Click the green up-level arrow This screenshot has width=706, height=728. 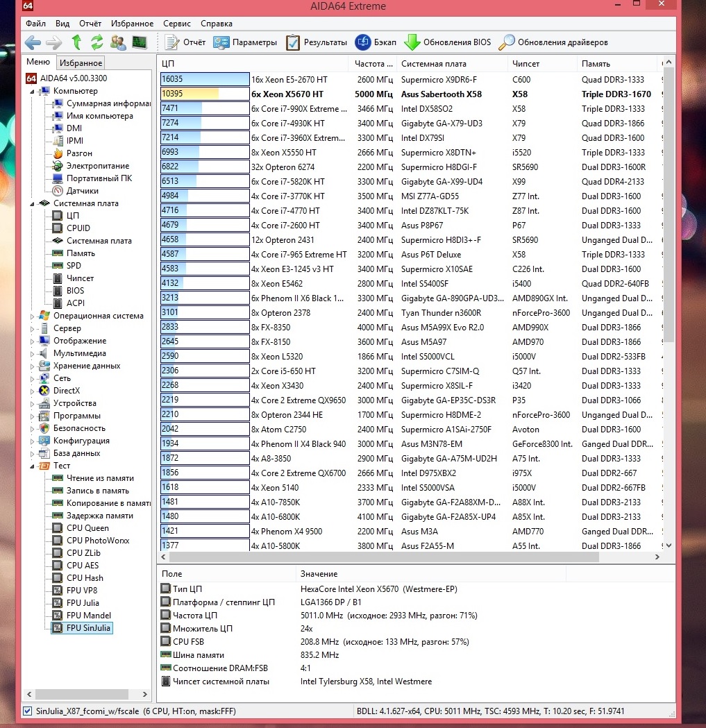point(76,42)
